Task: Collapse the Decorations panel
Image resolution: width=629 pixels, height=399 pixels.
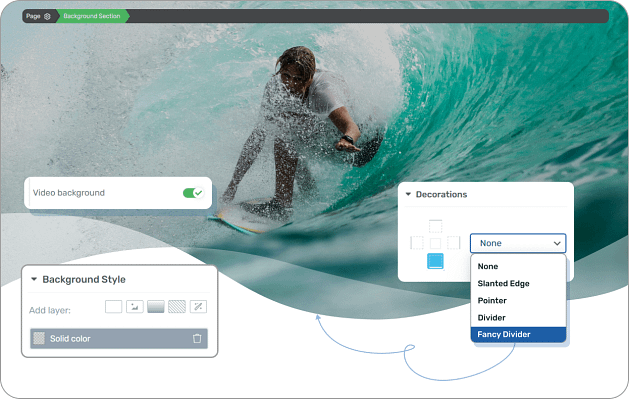Action: pos(408,194)
